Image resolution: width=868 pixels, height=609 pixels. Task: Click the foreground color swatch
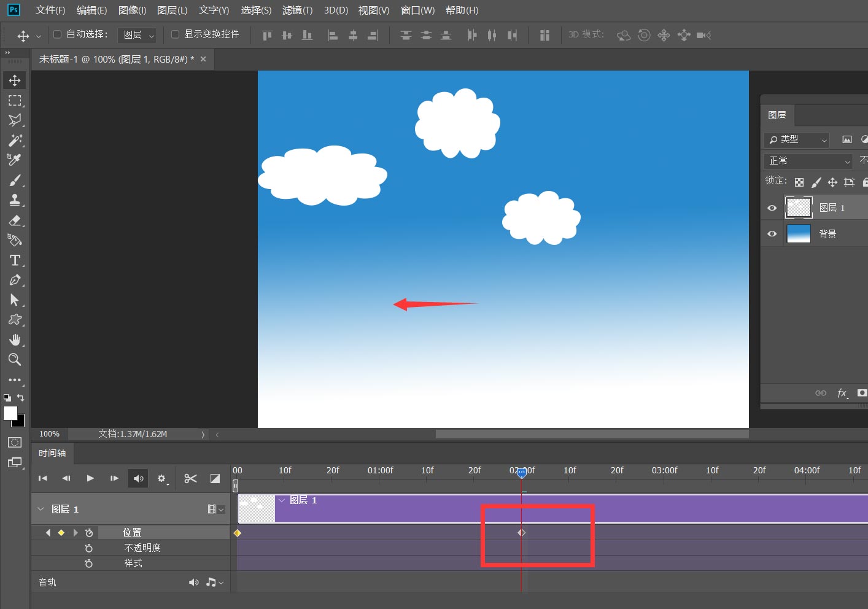click(10, 413)
